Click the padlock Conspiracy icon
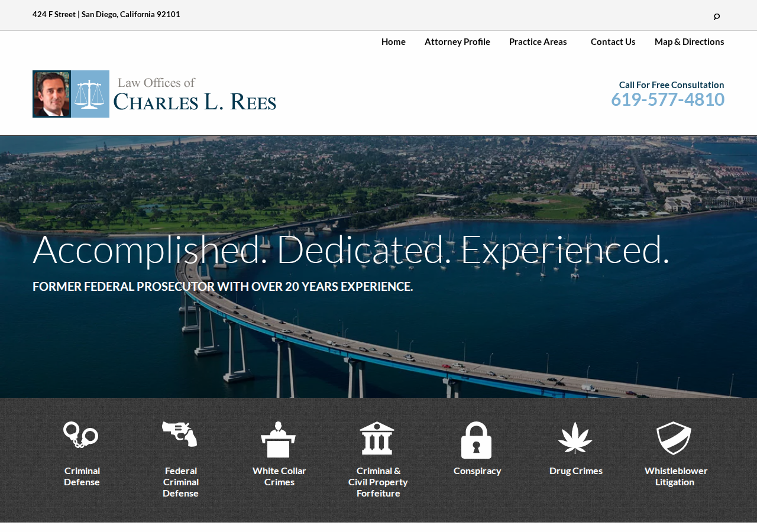This screenshot has width=757, height=532. click(x=476, y=440)
